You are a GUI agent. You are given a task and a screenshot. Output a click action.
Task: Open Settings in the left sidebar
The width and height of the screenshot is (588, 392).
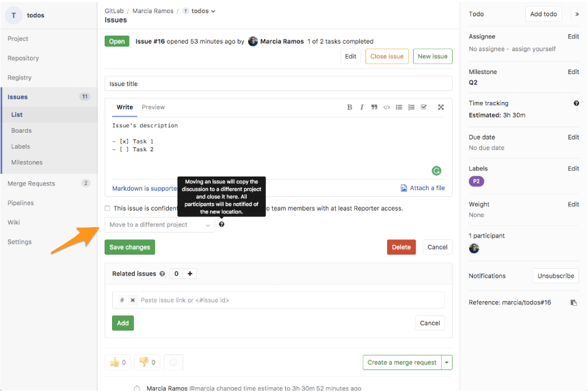point(20,242)
